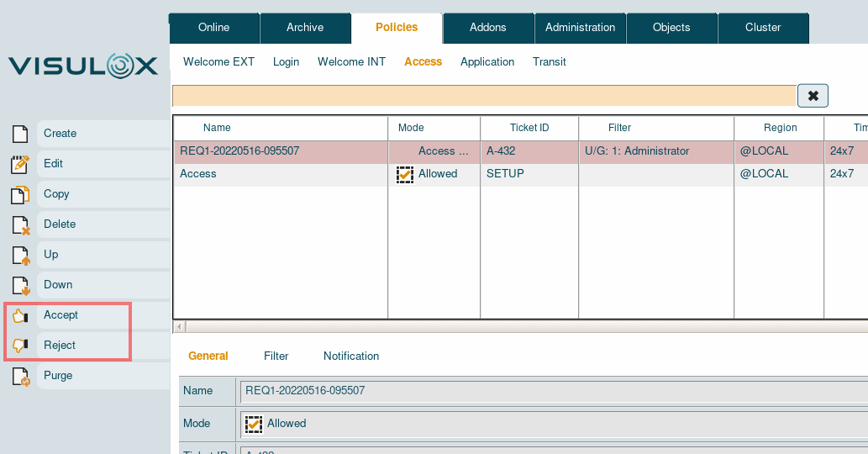The image size is (868, 454).
Task: Click the Edit pencil icon in sidebar
Action: click(20, 164)
